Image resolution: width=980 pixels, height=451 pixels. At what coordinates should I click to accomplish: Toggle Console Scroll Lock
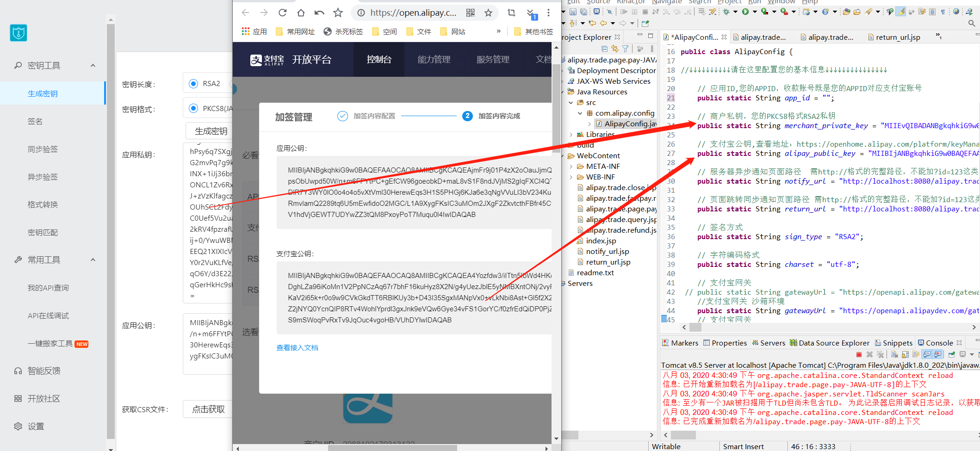pos(905,354)
